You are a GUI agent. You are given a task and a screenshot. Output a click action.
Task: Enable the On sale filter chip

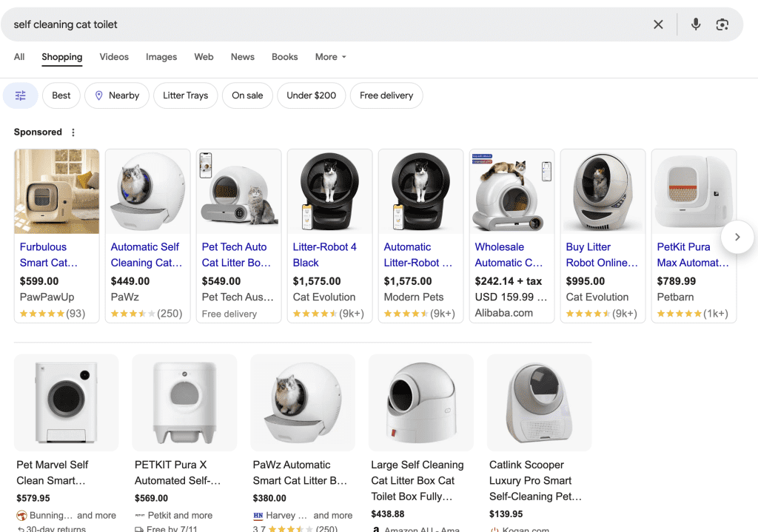tap(247, 95)
